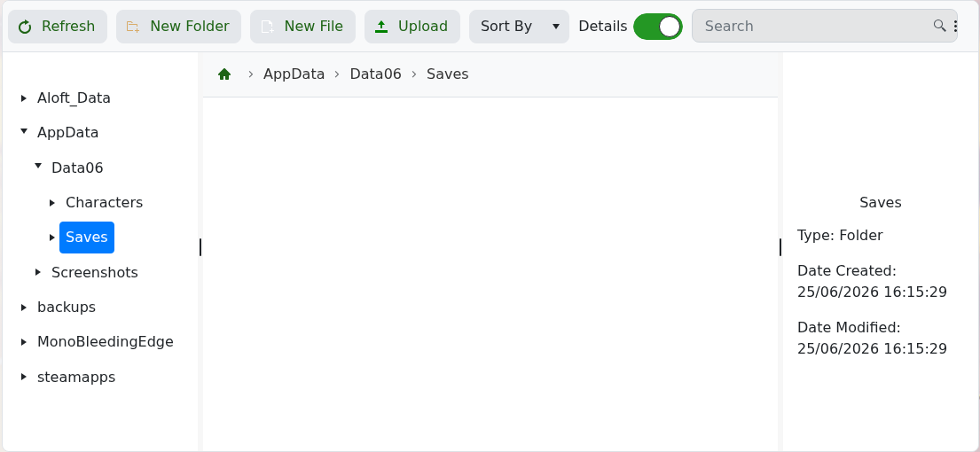
Task: Expand the Characters folder arrow
Action: click(x=52, y=203)
